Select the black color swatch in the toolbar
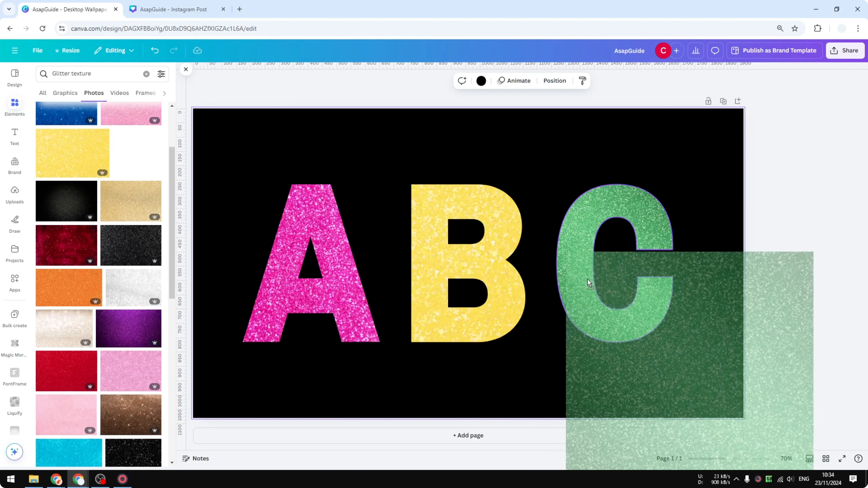The image size is (868, 488). 481,80
